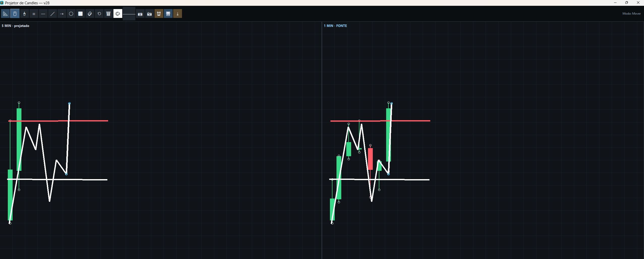Pick the diagonal trend line tool
Viewport: 644px width, 259px height.
[x=52, y=14]
